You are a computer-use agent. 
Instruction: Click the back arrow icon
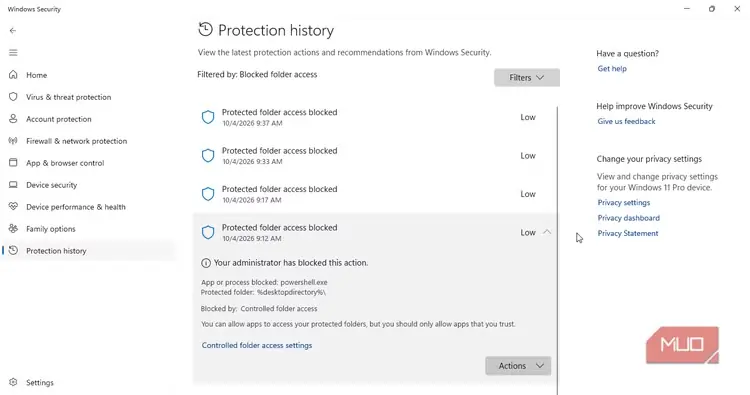(13, 31)
